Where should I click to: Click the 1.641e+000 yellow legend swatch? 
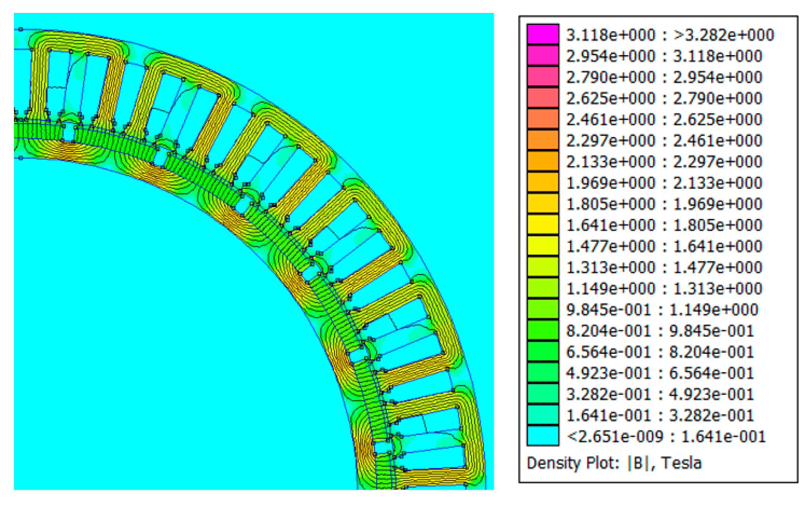pos(543,224)
